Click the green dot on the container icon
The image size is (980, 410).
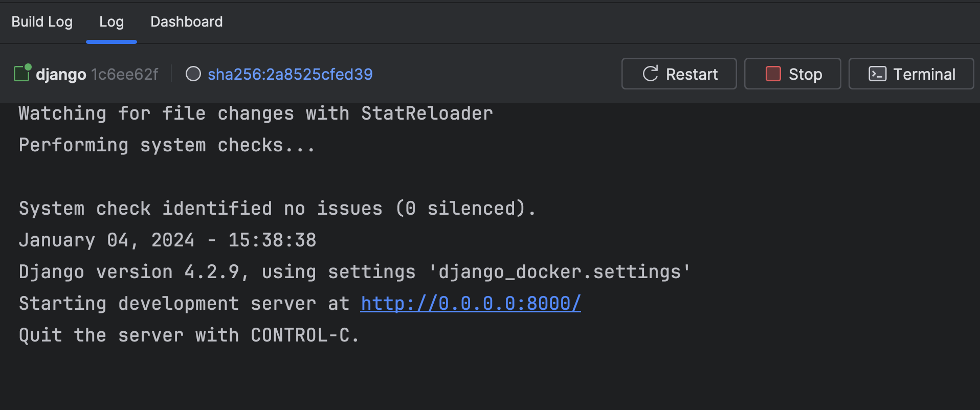point(29,66)
